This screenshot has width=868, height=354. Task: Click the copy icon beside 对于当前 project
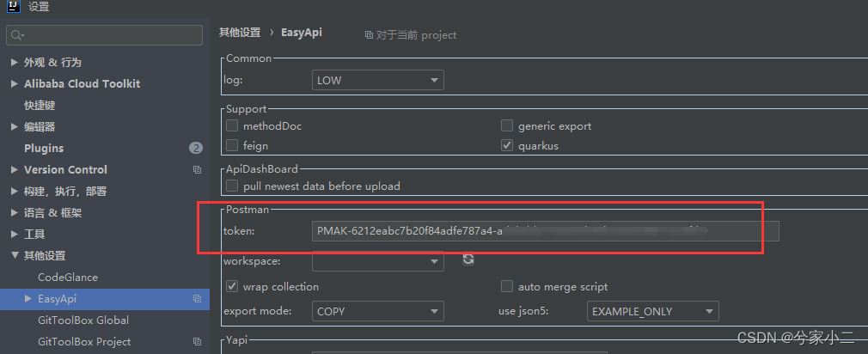[369, 35]
